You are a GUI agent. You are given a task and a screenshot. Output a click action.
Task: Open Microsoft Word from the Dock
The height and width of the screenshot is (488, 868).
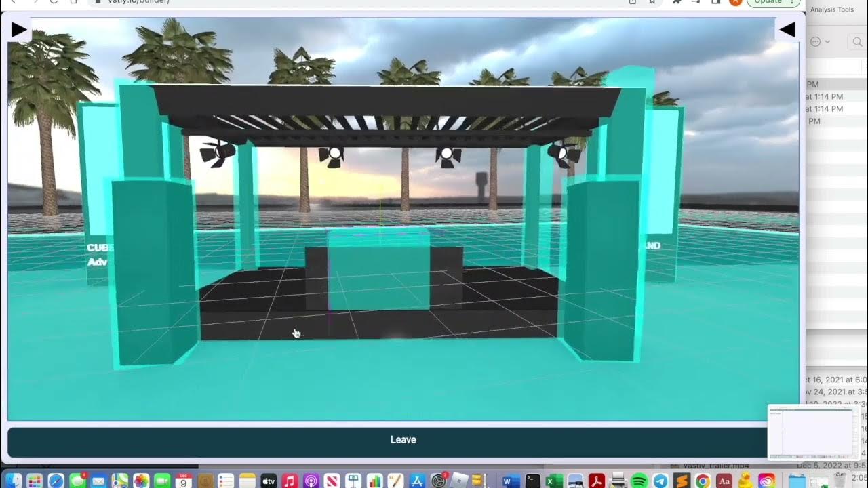pos(511,481)
